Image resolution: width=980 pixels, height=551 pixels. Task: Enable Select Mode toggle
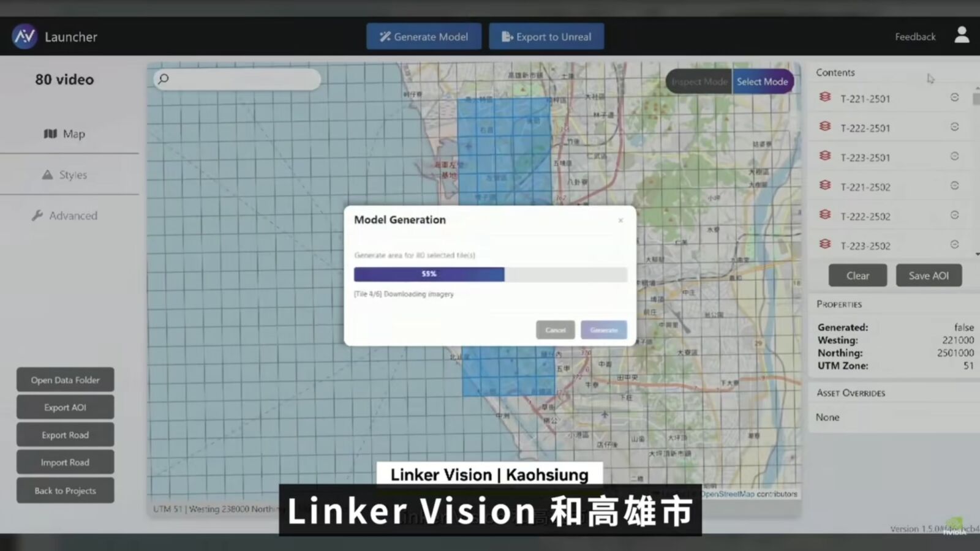pos(762,82)
